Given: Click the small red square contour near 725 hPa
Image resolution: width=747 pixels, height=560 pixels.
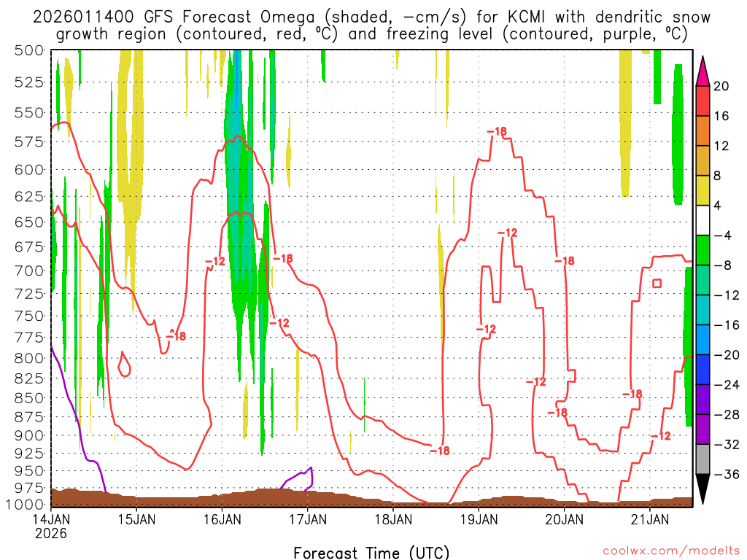Looking at the screenshot, I should [x=657, y=284].
